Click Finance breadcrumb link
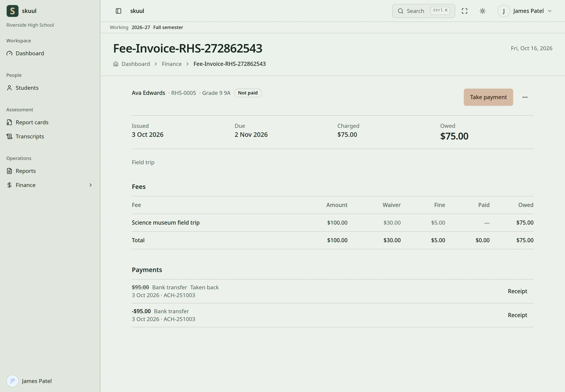Image resolution: width=565 pixels, height=392 pixels. (x=171, y=64)
